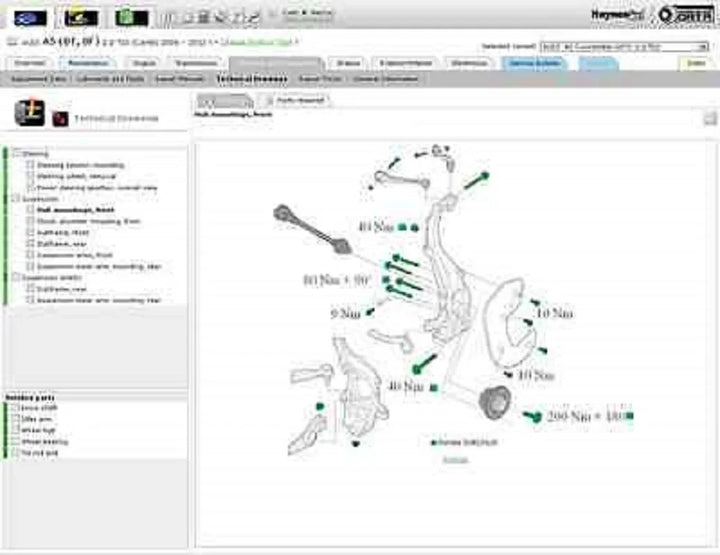Click the blue car icon at top left
720x555 pixels.
(30, 17)
